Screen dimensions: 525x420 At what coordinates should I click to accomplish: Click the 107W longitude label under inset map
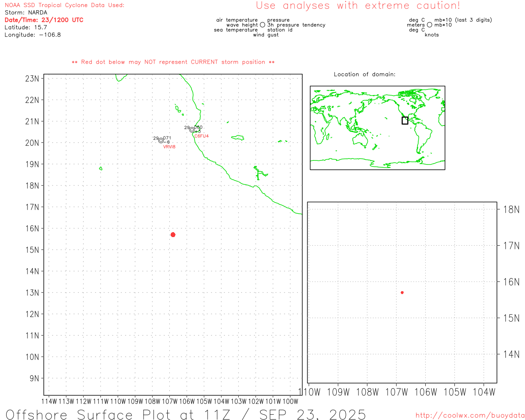pyautogui.click(x=396, y=392)
